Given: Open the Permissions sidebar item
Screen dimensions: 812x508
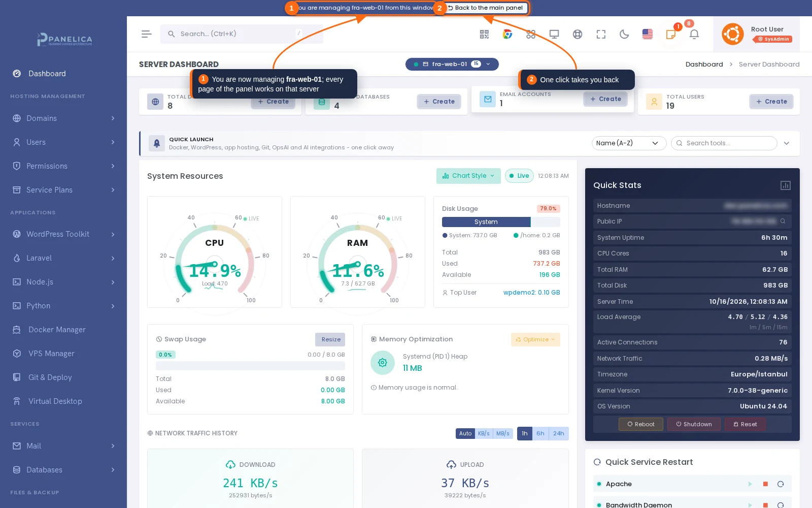Looking at the screenshot, I should click(x=63, y=166).
